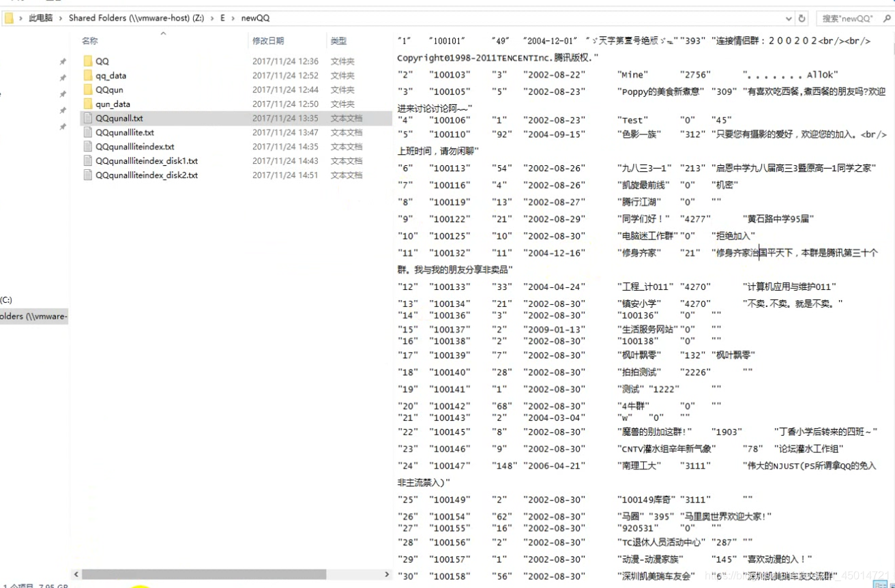The image size is (895, 588).
Task: Sort files by 名称 column header
Action: pos(89,41)
